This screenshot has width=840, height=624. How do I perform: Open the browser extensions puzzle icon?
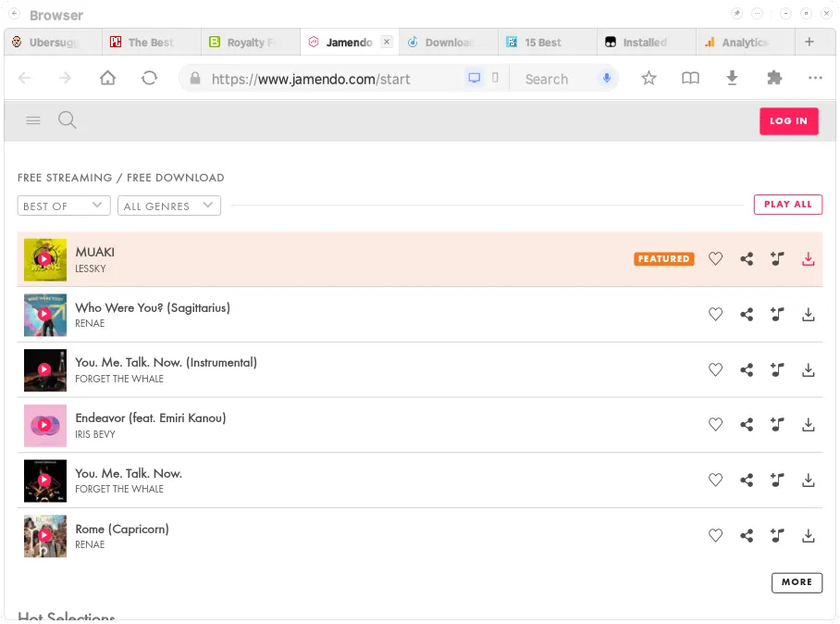774,79
